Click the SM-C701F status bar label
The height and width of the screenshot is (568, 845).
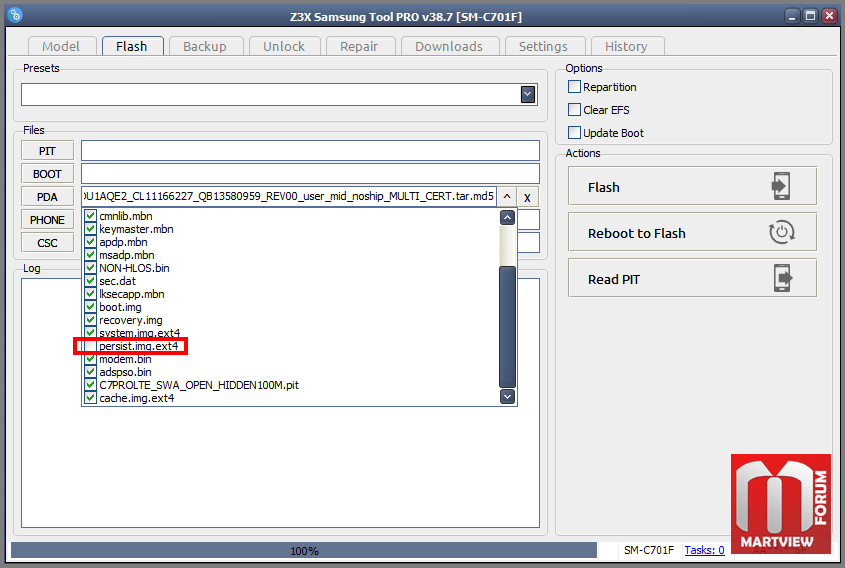[649, 550]
